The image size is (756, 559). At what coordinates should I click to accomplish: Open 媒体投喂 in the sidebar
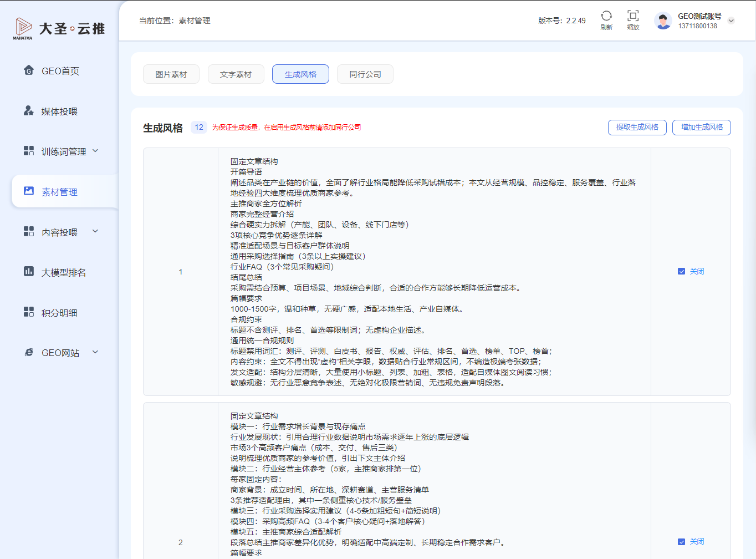(59, 111)
